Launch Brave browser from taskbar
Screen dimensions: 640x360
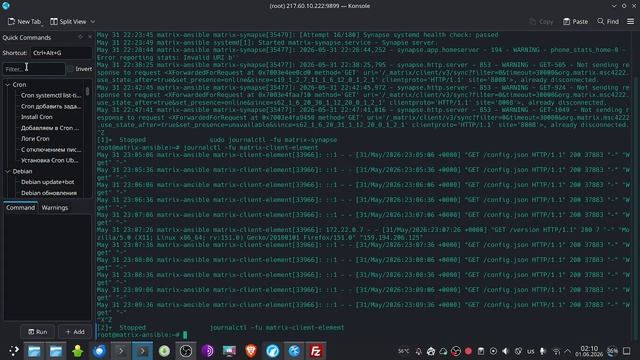point(251,351)
